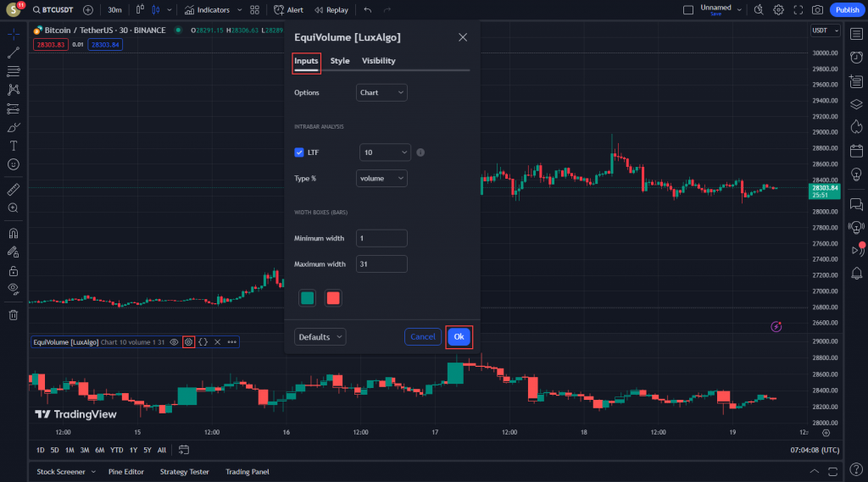868x482 pixels.
Task: Click the trash remove objects icon
Action: tap(14, 315)
